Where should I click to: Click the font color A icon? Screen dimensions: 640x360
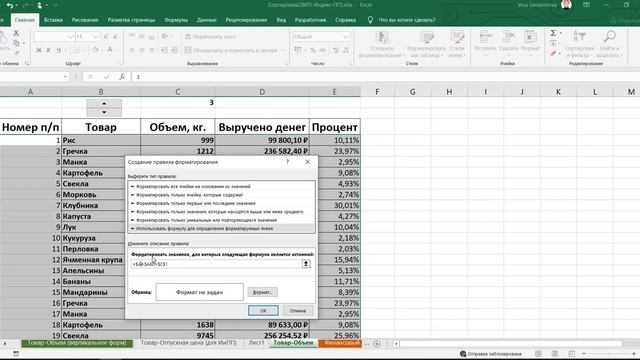[110, 50]
